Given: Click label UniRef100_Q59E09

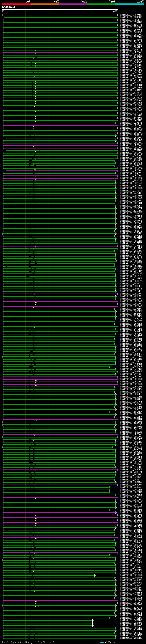Looking at the screenshot, I should pos(131,138).
